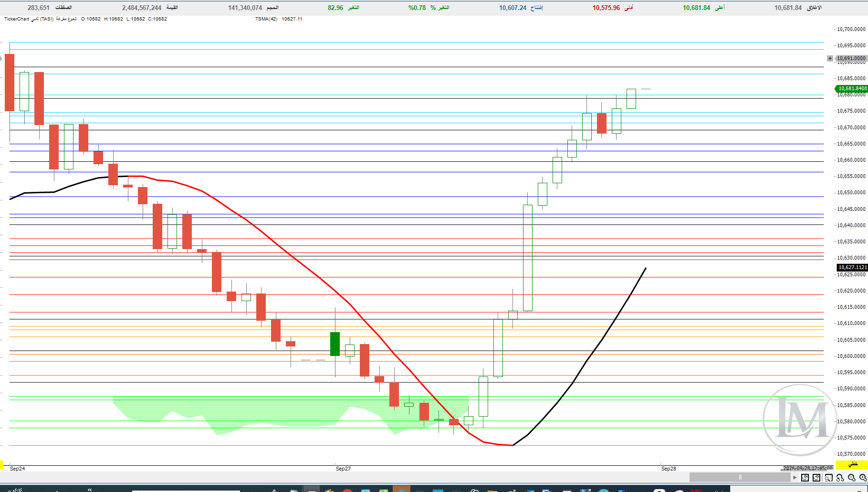Click the Sep27 date axis marker
Screen dimensions: 868x492
(x=343, y=469)
